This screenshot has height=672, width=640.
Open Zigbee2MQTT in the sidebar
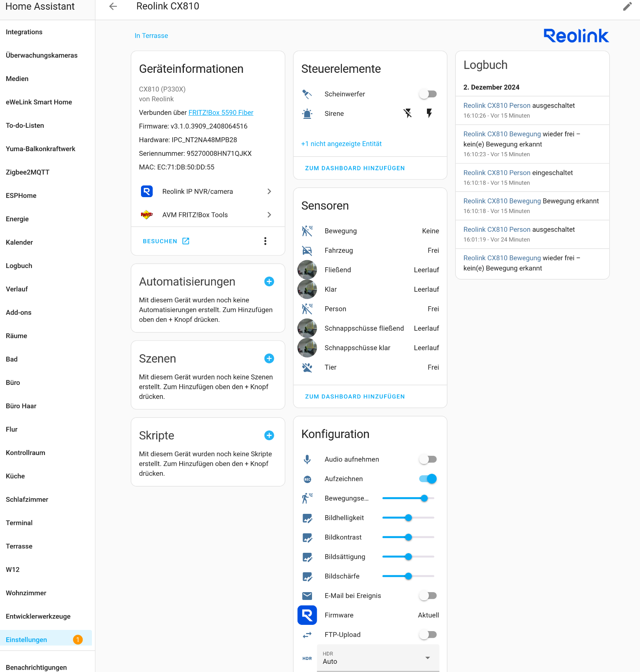point(28,172)
